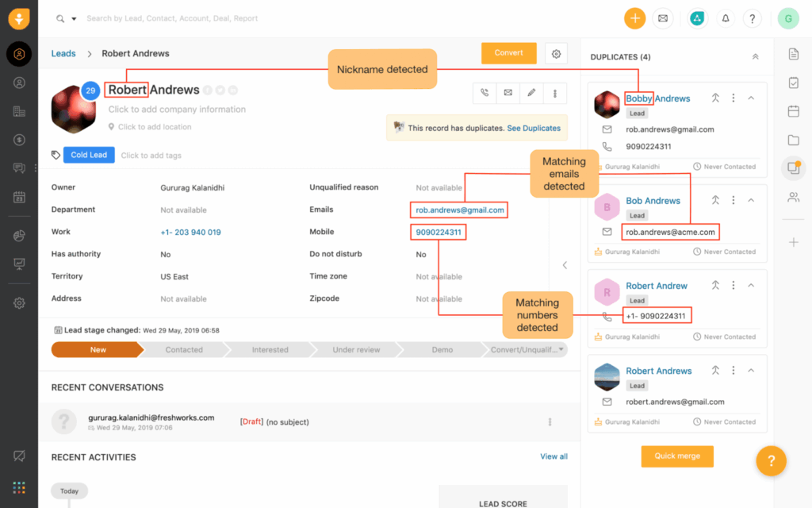The height and width of the screenshot is (508, 812).
Task: Open the help question mark in top bar
Action: click(752, 18)
